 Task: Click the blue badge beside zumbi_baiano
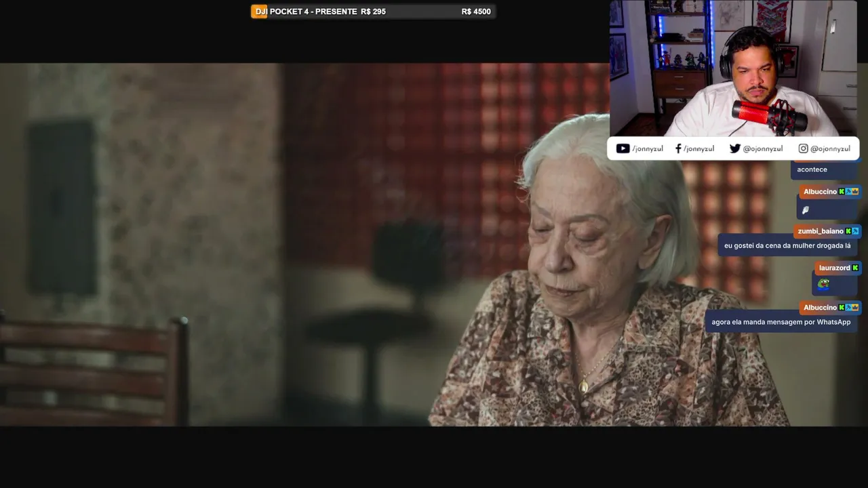pyautogui.click(x=855, y=231)
